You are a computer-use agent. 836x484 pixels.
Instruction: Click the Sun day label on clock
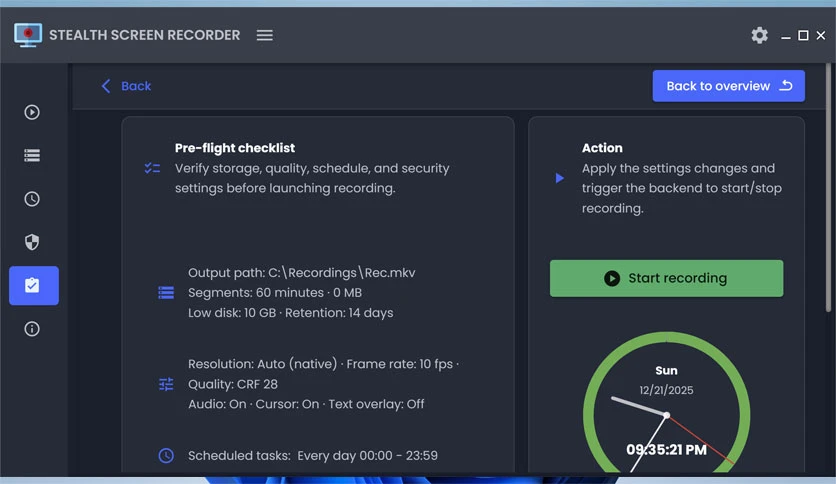click(666, 370)
